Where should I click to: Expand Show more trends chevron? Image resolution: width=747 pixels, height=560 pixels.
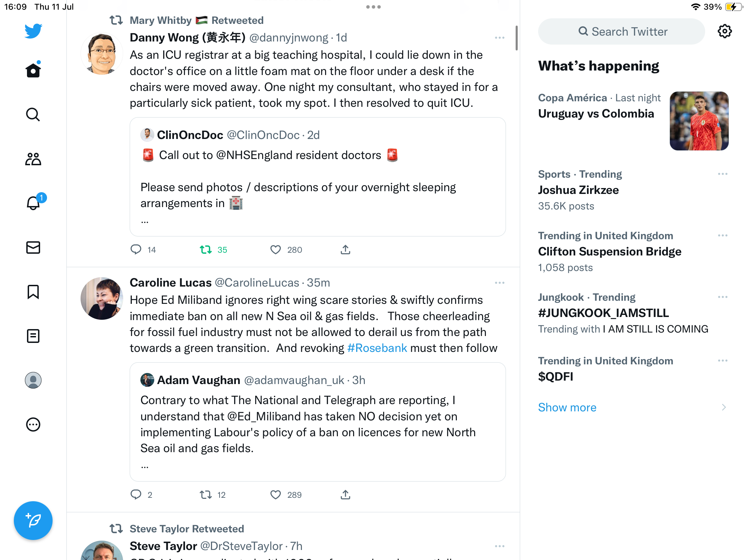pos(723,407)
